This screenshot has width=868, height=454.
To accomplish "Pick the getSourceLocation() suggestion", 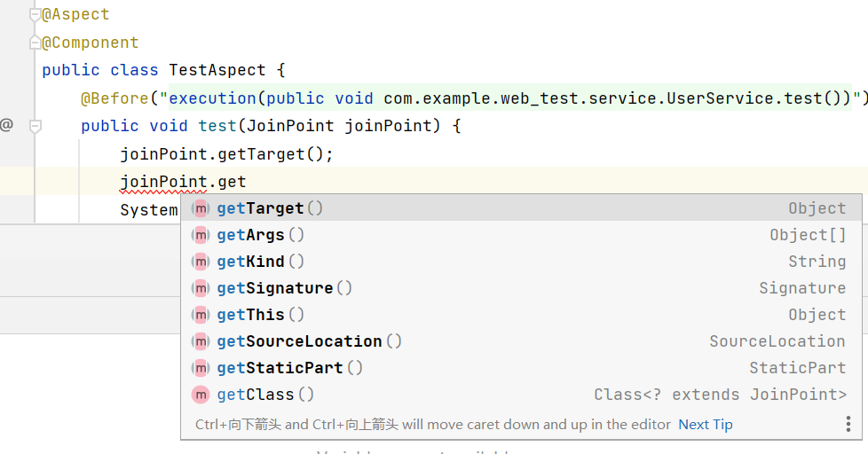I will 309,341.
